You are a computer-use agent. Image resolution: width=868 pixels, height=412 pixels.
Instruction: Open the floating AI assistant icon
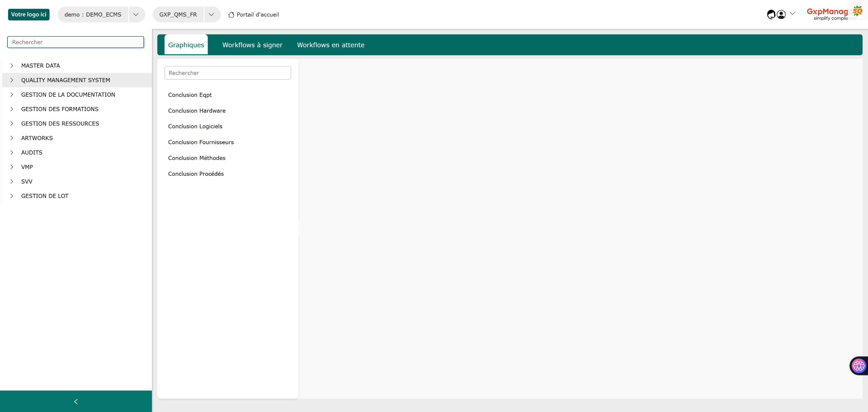[859, 366]
